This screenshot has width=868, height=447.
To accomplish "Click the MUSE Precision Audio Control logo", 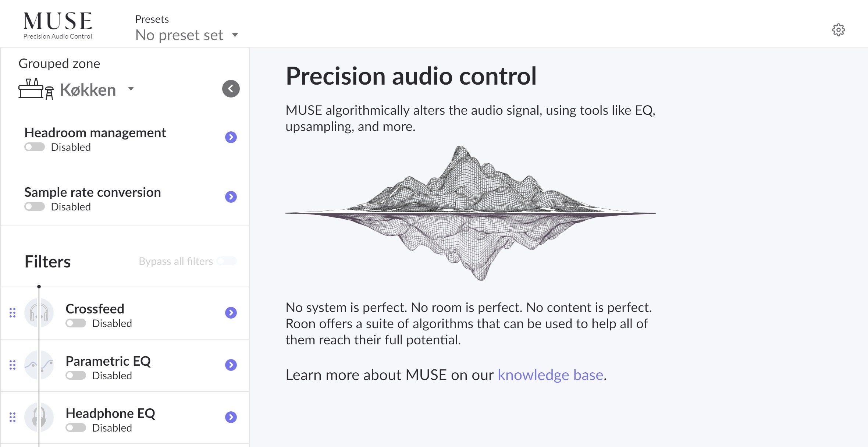I will point(58,25).
